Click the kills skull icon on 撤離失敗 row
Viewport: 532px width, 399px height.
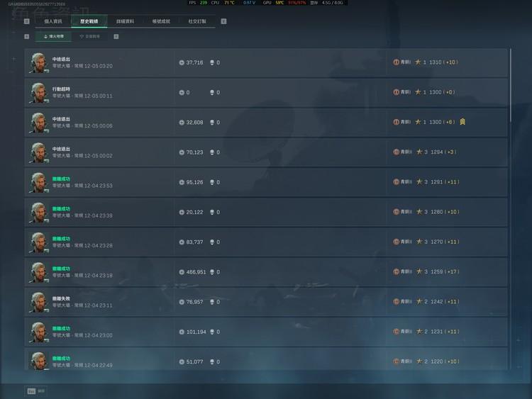[211, 302]
